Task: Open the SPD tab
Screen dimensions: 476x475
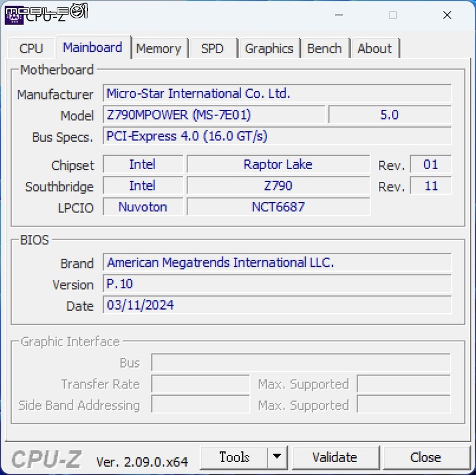Action: click(212, 48)
